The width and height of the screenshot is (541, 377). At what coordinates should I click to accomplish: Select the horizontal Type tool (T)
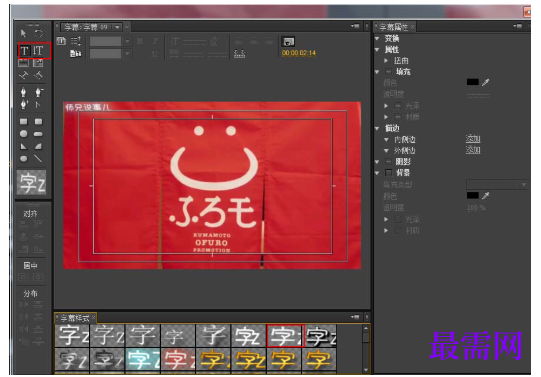tap(24, 51)
